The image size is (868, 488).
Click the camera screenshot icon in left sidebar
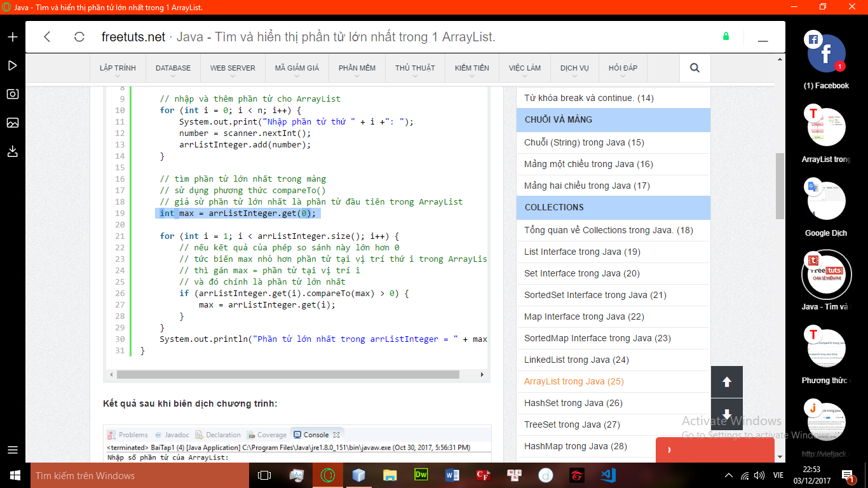point(12,94)
